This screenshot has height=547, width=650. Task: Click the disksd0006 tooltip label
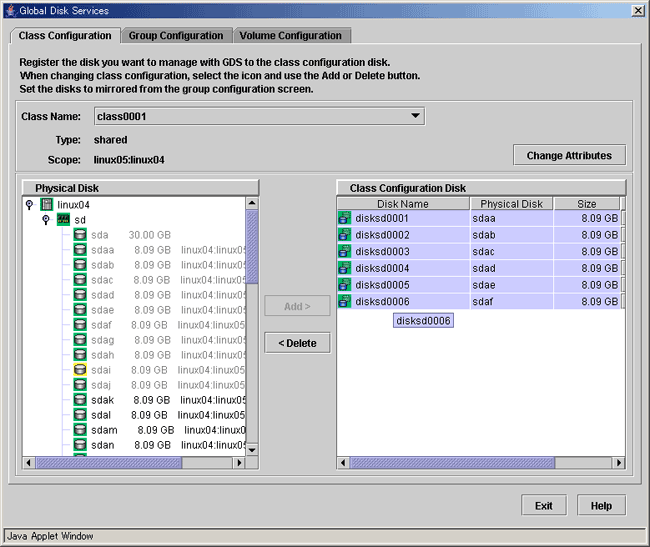(423, 320)
